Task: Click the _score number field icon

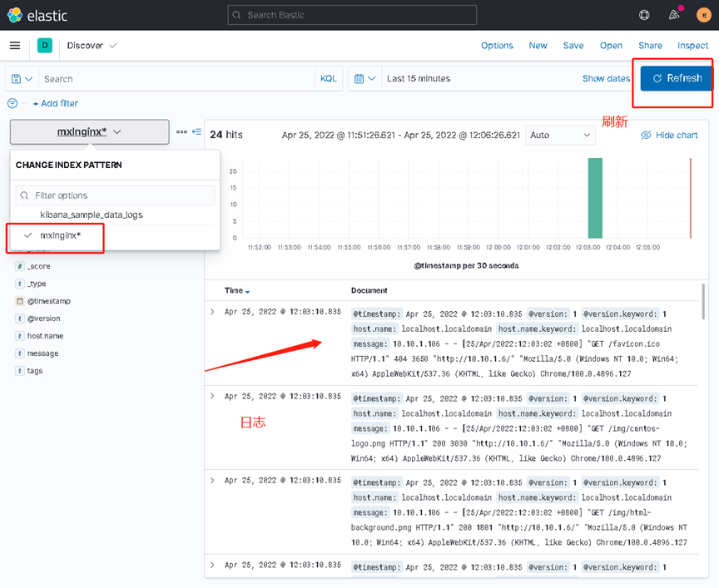Action: (20, 266)
